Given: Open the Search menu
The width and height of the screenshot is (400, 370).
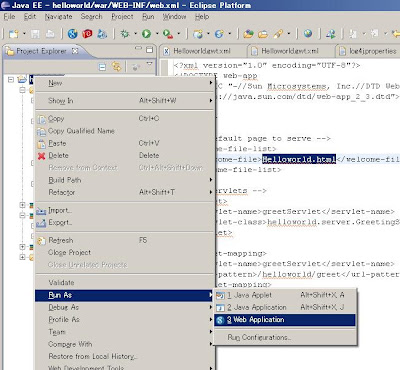Looking at the screenshot, I should coord(91,17).
